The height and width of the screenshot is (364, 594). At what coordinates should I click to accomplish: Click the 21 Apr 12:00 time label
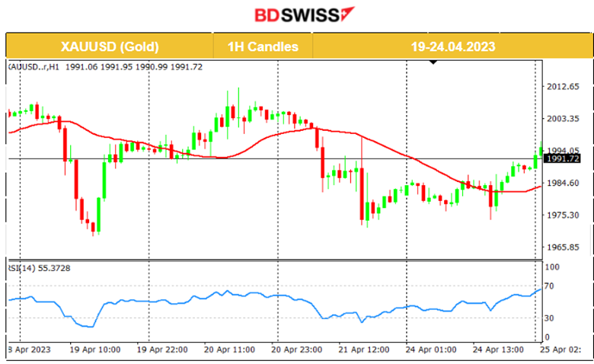point(364,350)
